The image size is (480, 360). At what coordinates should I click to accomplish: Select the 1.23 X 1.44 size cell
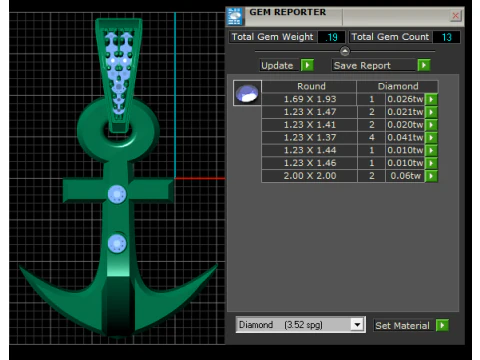coord(309,150)
